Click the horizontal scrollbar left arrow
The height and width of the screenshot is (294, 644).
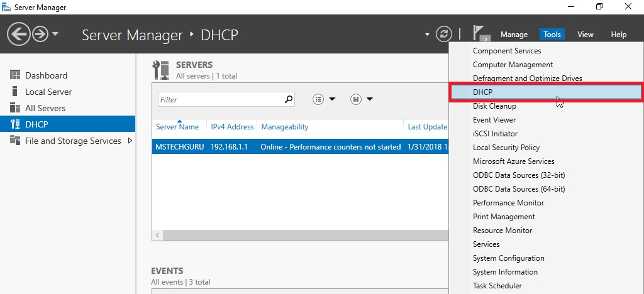pos(157,236)
